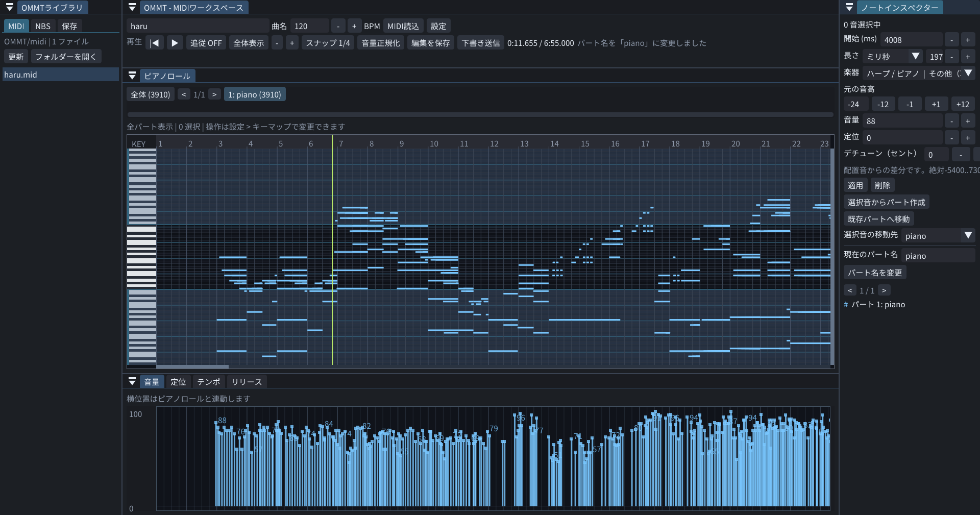
Task: Transpose pitch by +1
Action: (x=936, y=104)
